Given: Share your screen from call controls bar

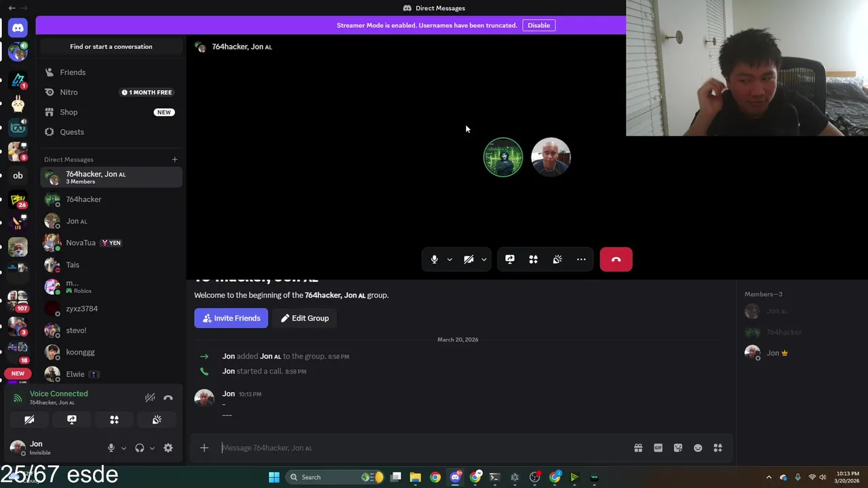Looking at the screenshot, I should coord(510,260).
